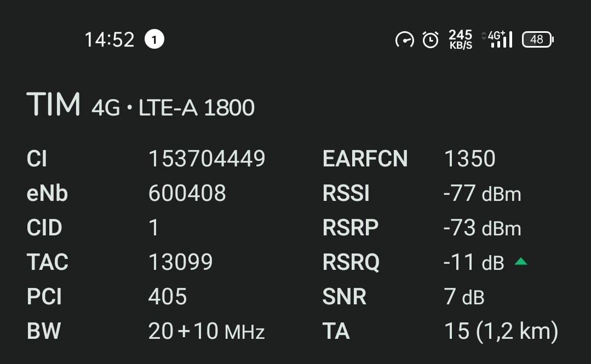Tap the TAC value 13099
The height and width of the screenshot is (364, 591).
coord(180,262)
